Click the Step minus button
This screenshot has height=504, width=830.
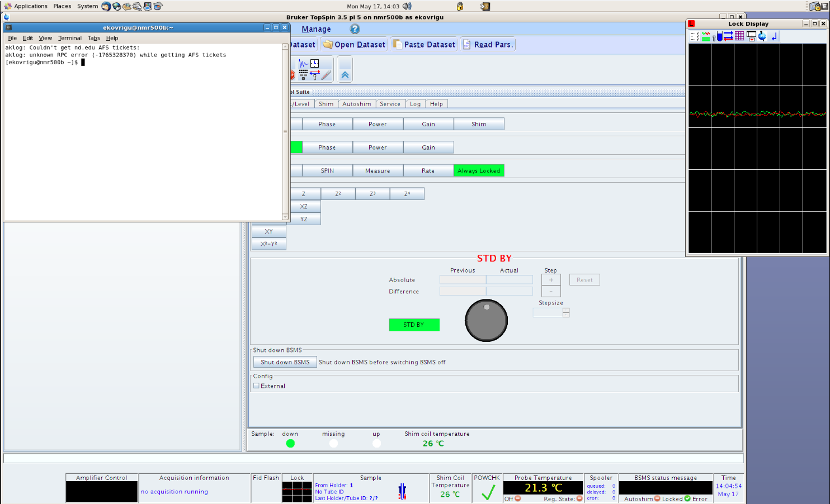[x=551, y=292]
